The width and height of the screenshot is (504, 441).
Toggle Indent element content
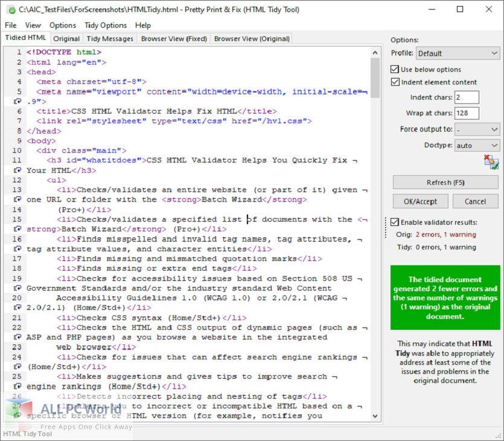pyautogui.click(x=395, y=82)
